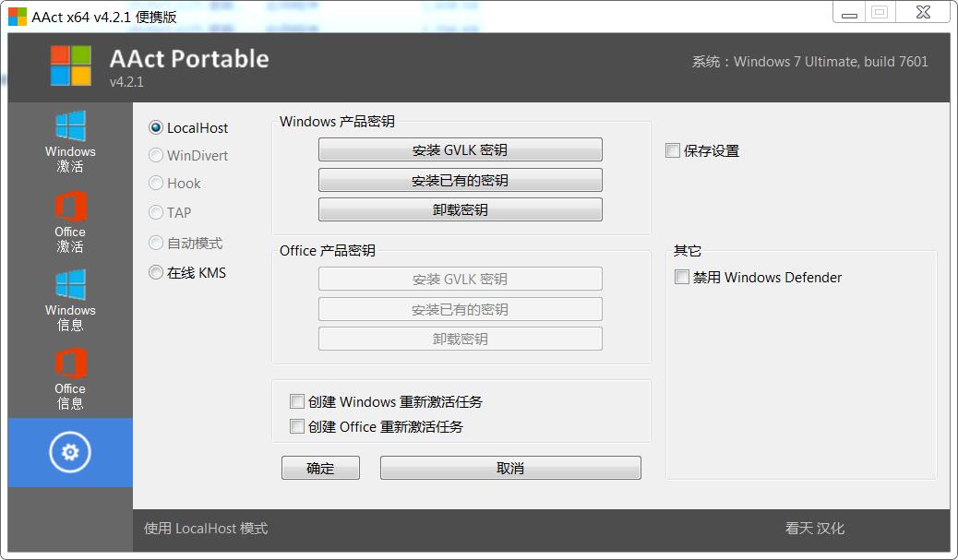Show Windows 信息 via sidebar icon
958x560 pixels.
point(70,299)
